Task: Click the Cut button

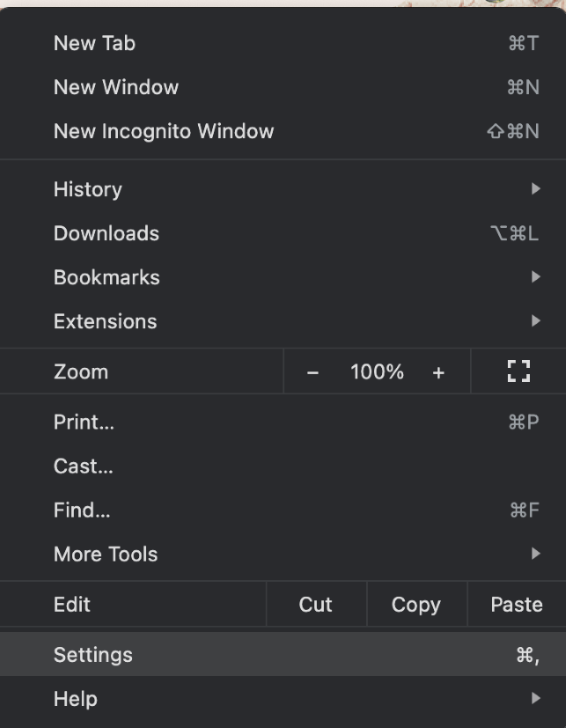Action: (315, 605)
